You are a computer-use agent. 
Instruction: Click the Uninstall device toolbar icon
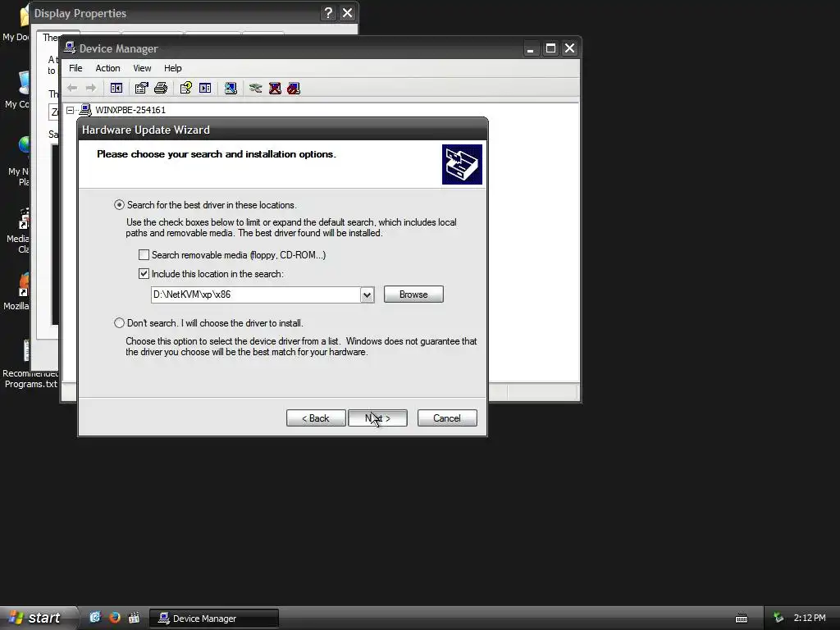(275, 88)
